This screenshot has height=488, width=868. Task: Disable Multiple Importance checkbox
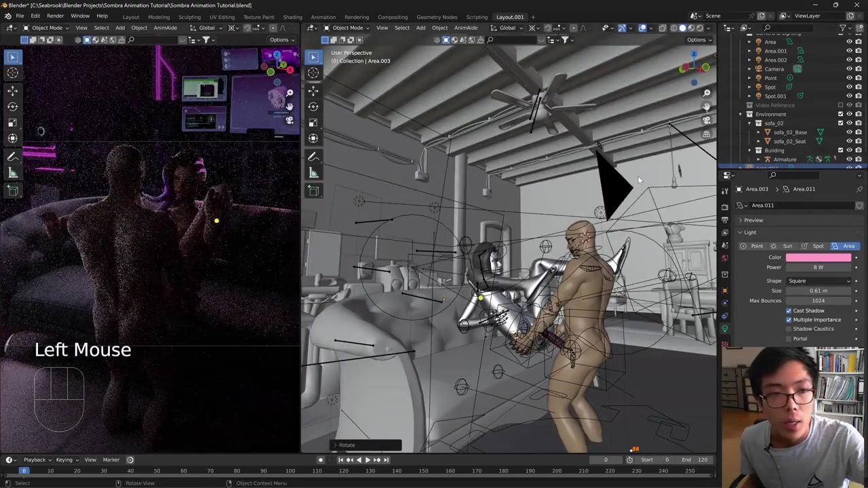pos(789,320)
